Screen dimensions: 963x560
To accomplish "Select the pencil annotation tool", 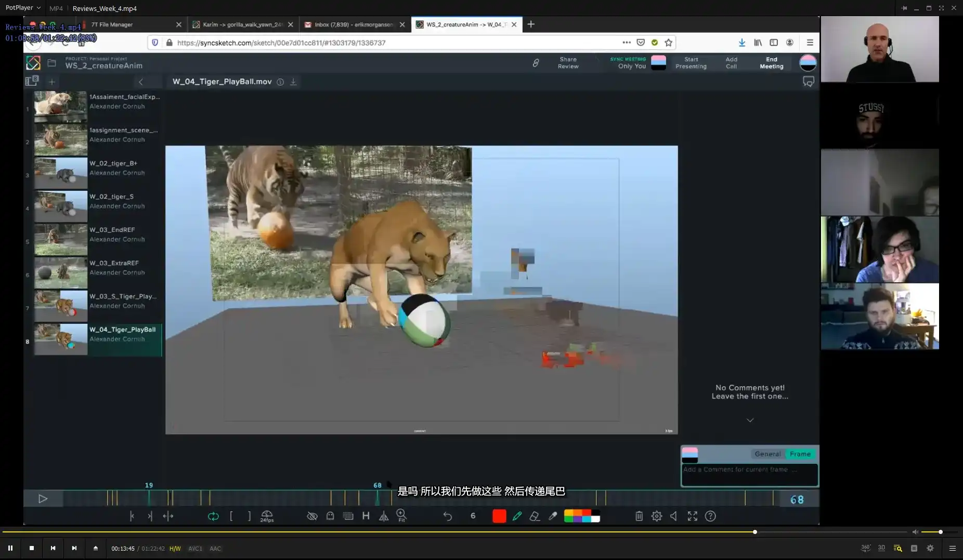I will tap(516, 516).
